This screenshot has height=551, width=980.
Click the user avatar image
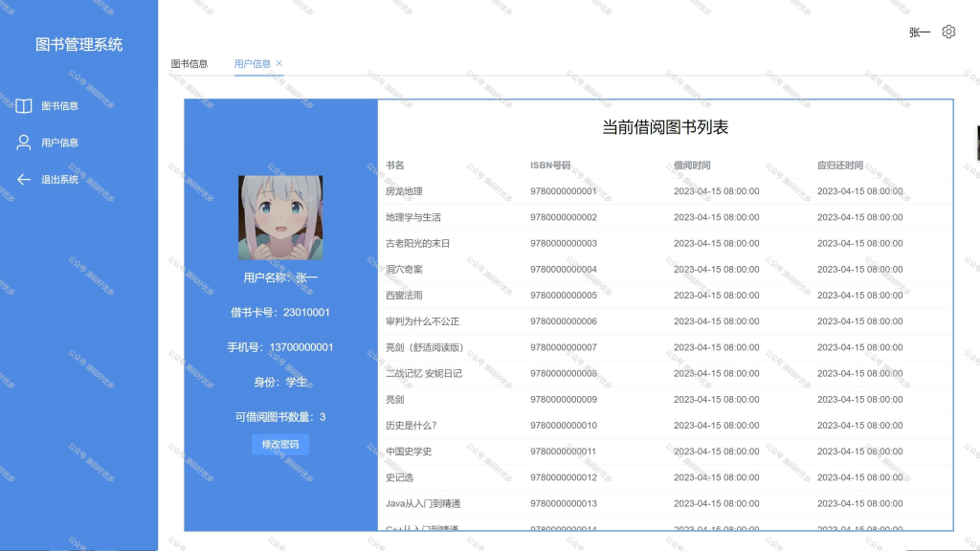point(280,217)
